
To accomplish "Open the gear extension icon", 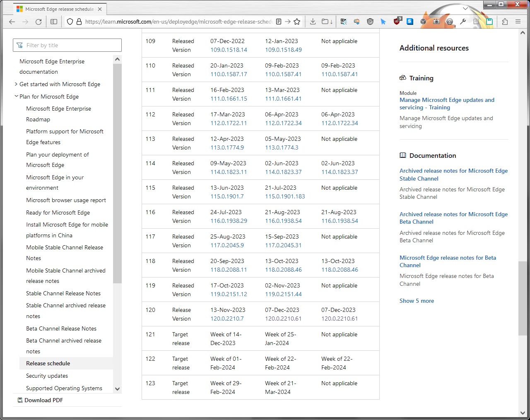I will (450, 22).
